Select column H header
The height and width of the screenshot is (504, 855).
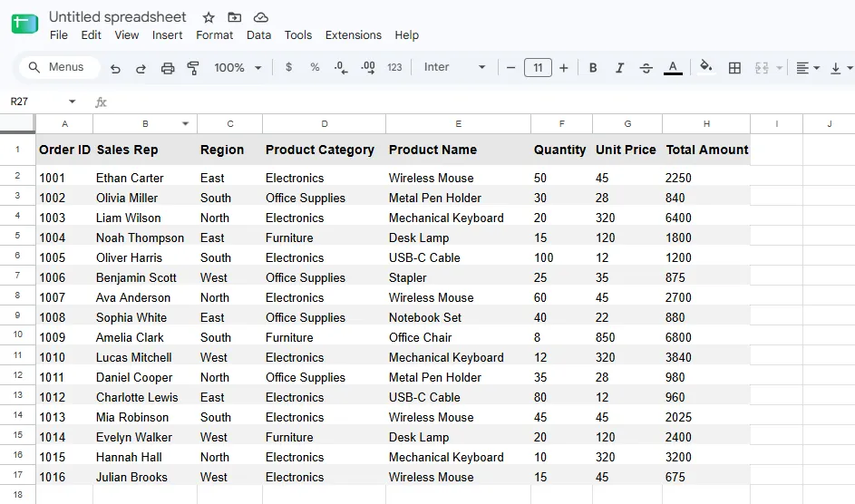(706, 123)
